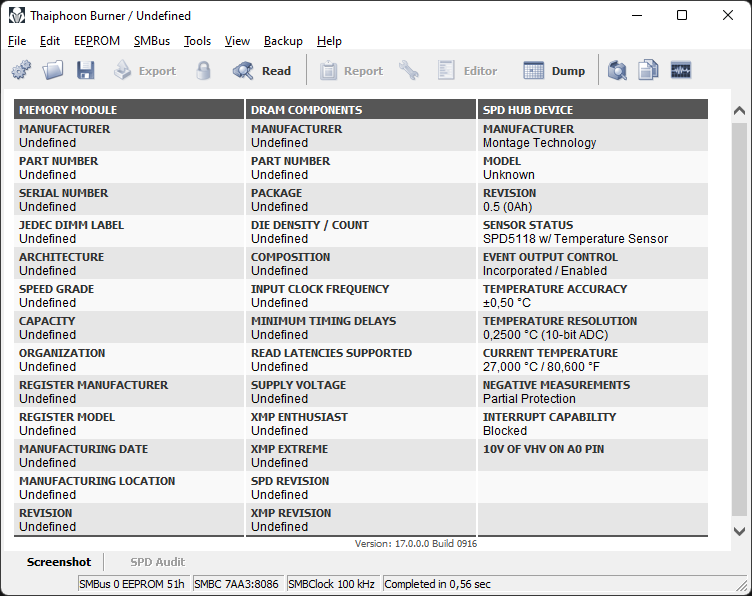Click the settings gears toolbar icon
The height and width of the screenshot is (596, 752).
click(21, 70)
